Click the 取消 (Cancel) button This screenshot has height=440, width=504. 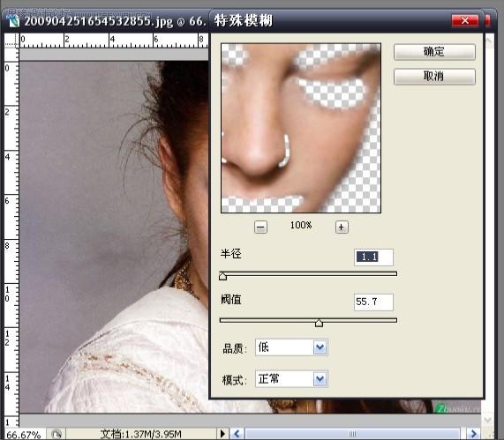[x=434, y=77]
